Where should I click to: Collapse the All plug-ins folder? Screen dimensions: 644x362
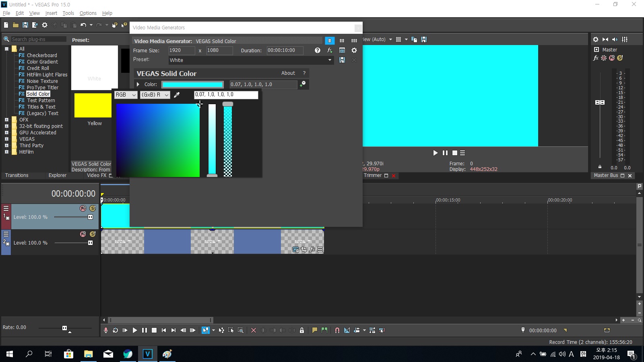(x=6, y=49)
